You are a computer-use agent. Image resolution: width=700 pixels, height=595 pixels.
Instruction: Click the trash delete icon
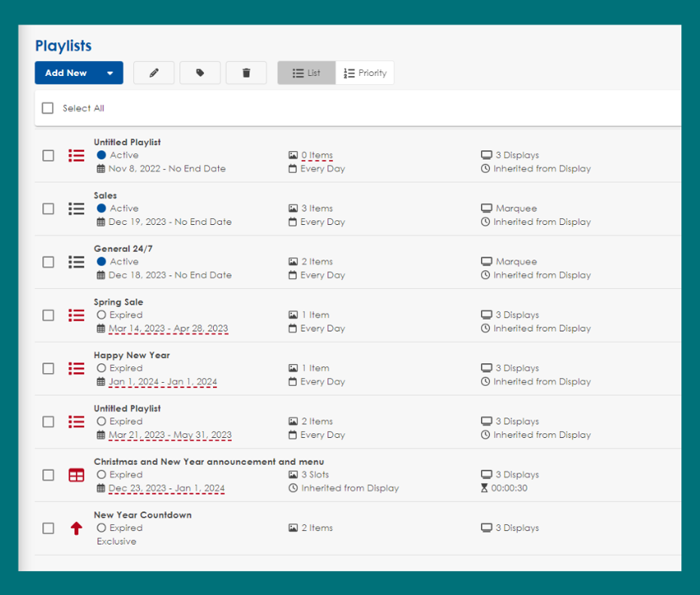click(246, 73)
